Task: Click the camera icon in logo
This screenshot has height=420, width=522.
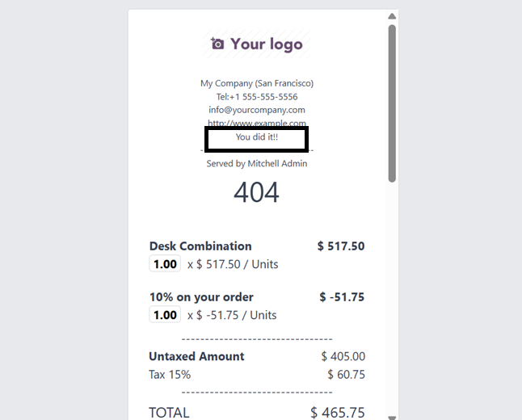Action: [217, 44]
